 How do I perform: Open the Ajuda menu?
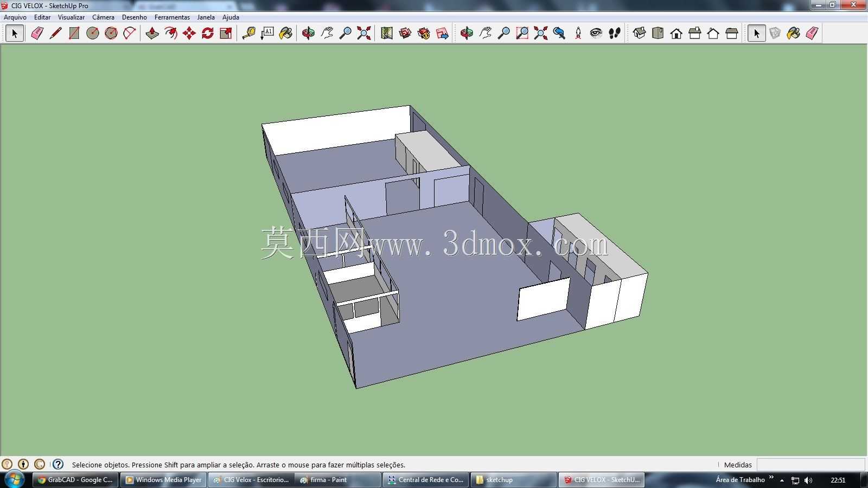[231, 17]
